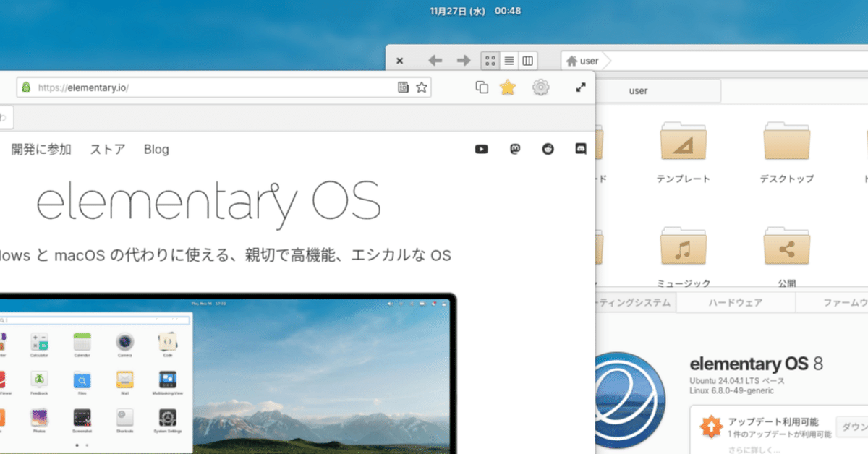The height and width of the screenshot is (454, 868).
Task: Open the HTTPS padlock security dropdown
Action: (26, 86)
